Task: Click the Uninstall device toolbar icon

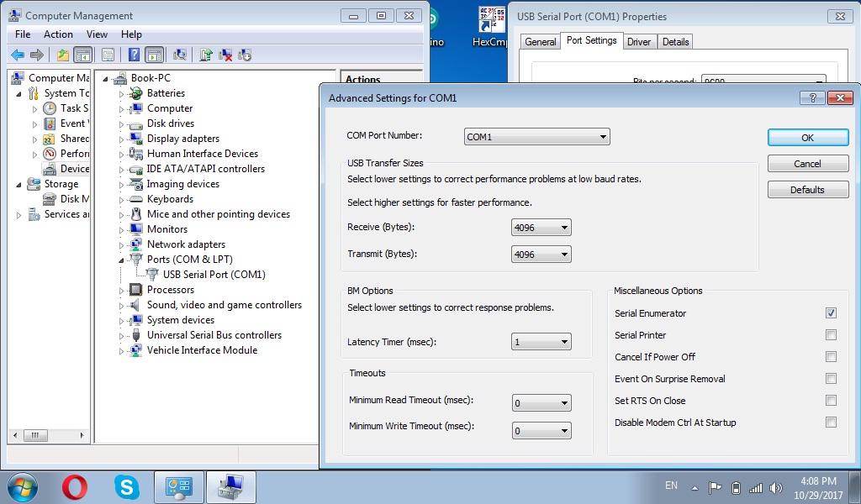Action: [x=225, y=55]
